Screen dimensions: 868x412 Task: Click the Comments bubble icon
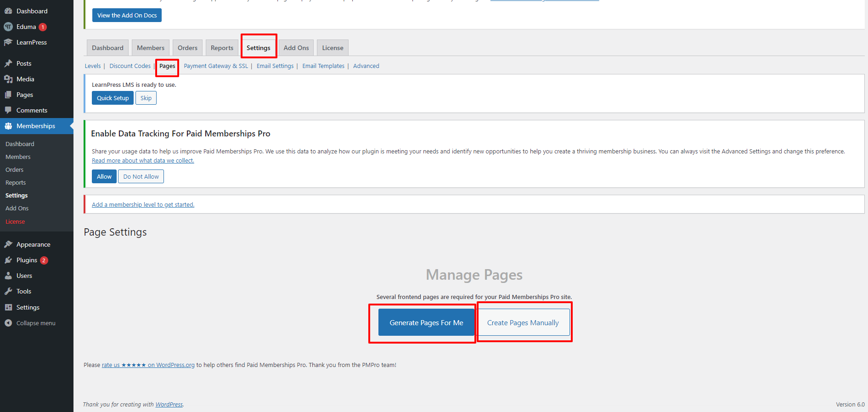point(8,110)
